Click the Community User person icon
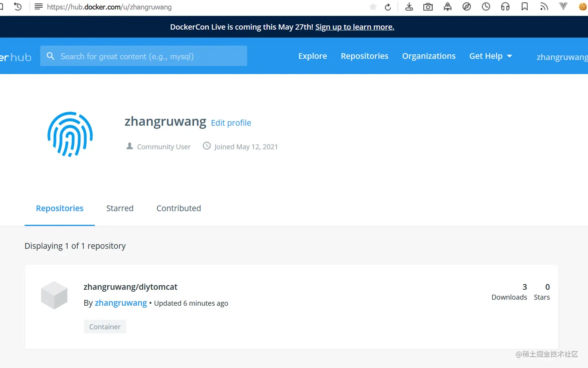 tap(129, 146)
